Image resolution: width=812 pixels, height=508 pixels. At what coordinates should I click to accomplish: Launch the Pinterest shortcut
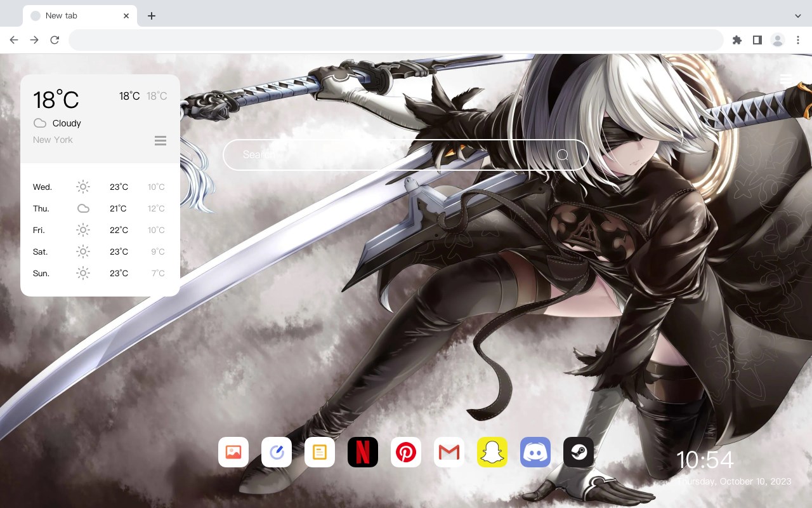(x=406, y=452)
